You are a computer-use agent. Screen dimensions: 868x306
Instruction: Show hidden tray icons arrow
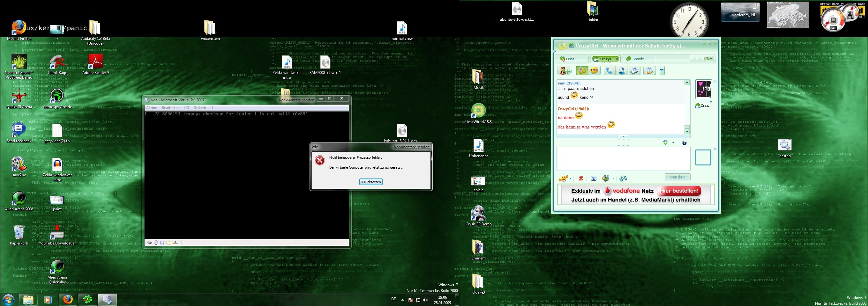coord(402,300)
